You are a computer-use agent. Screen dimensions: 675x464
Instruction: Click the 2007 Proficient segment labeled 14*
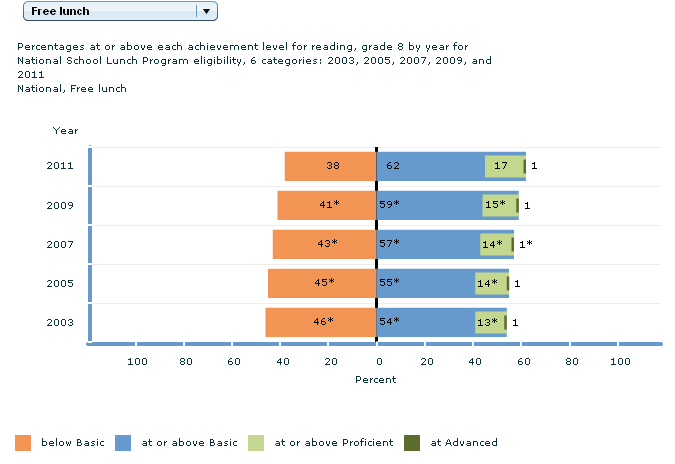pos(495,244)
